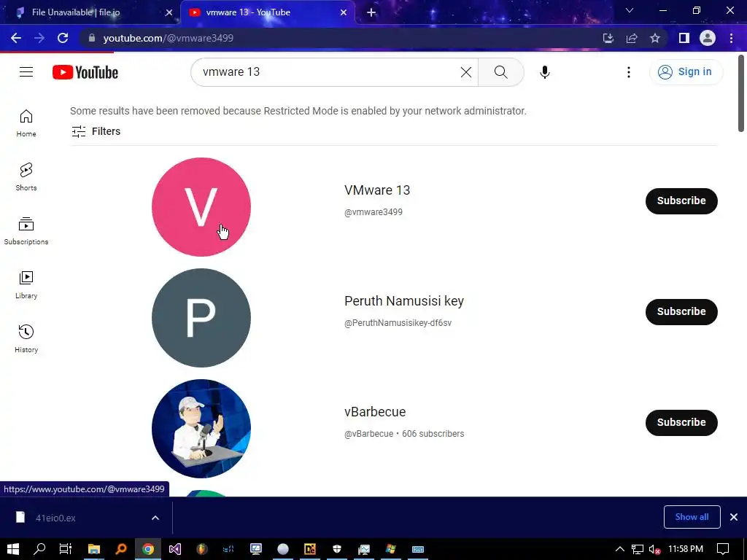Click the install app icon in address bar

[x=608, y=38]
